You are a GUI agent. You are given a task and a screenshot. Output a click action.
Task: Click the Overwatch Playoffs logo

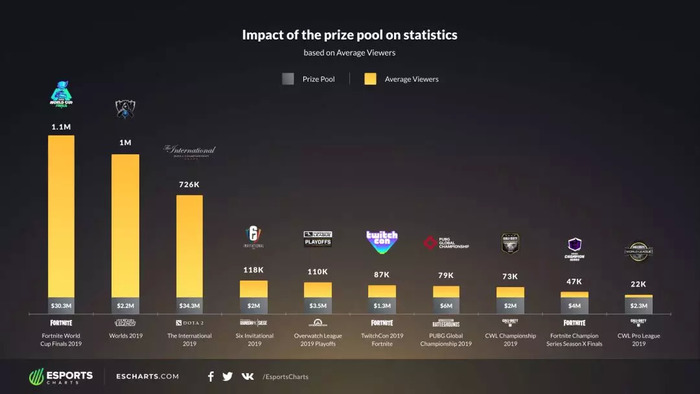[317, 239]
